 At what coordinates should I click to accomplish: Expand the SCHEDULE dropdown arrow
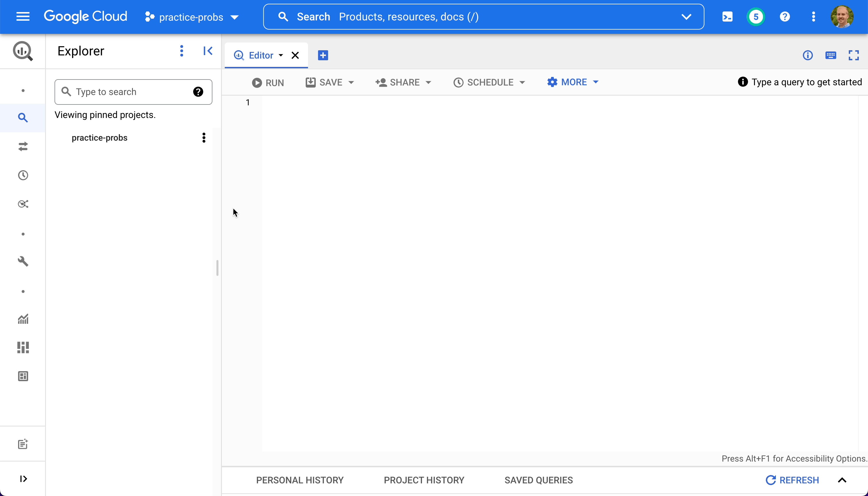pos(522,82)
